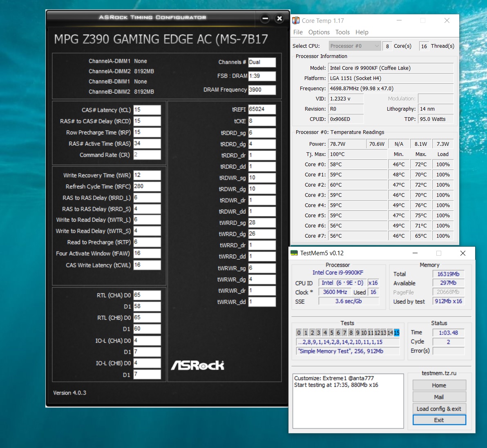Click the Tj. Max value 100°C
The height and width of the screenshot is (448, 487).
(357, 154)
